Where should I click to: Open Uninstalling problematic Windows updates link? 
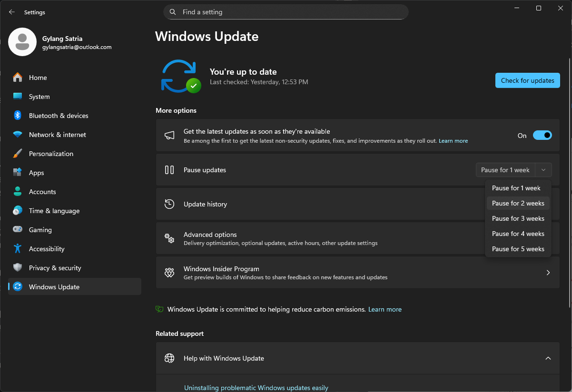click(x=256, y=388)
